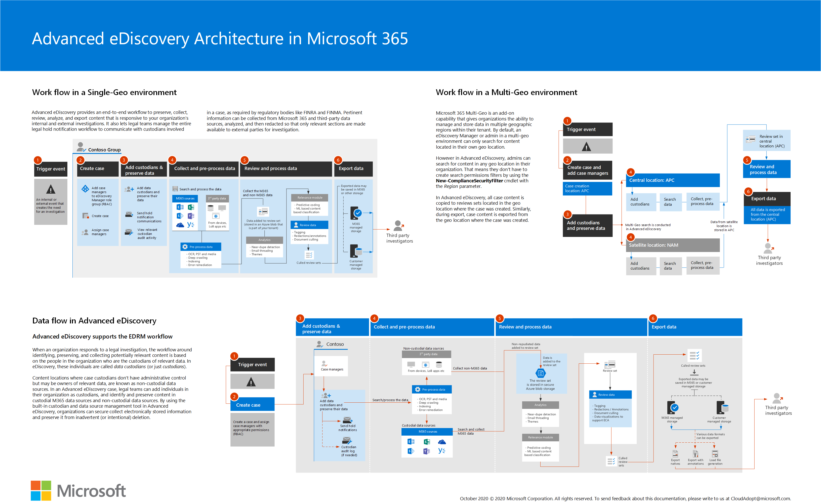Click the CloudAdopt@microsoft.com email address
821x504 pixels.
pos(761,498)
